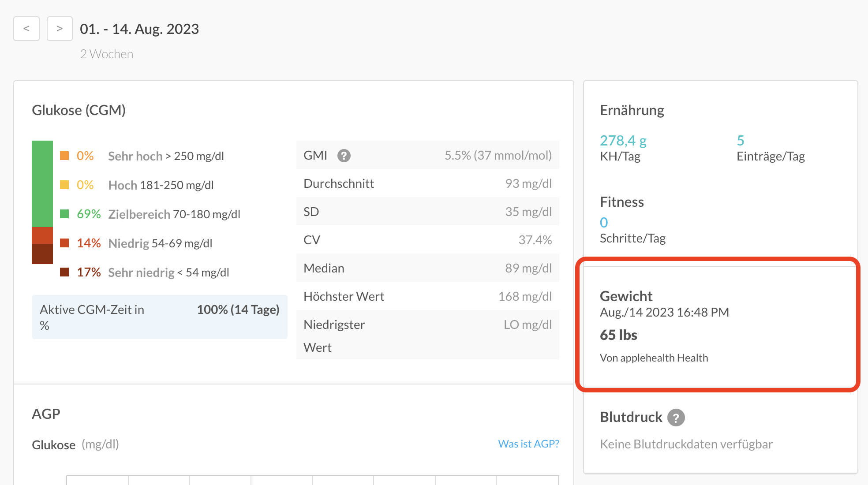The width and height of the screenshot is (868, 485).
Task: Click the SD value '35 mg/dl'
Action: click(528, 212)
